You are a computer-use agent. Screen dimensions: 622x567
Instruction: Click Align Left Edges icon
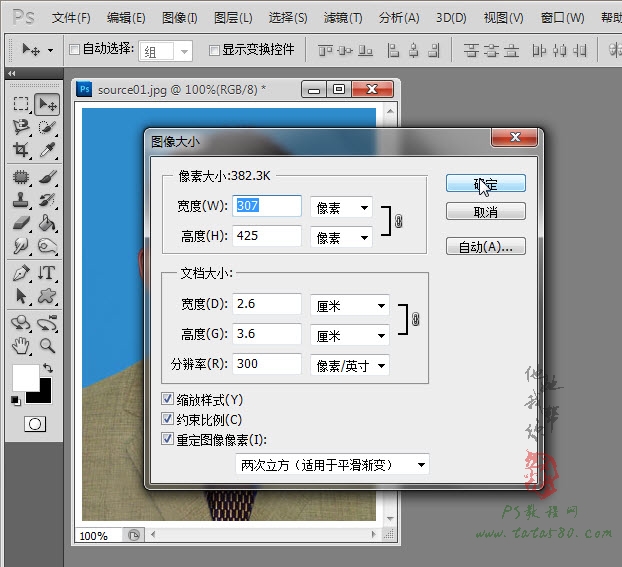(x=393, y=50)
